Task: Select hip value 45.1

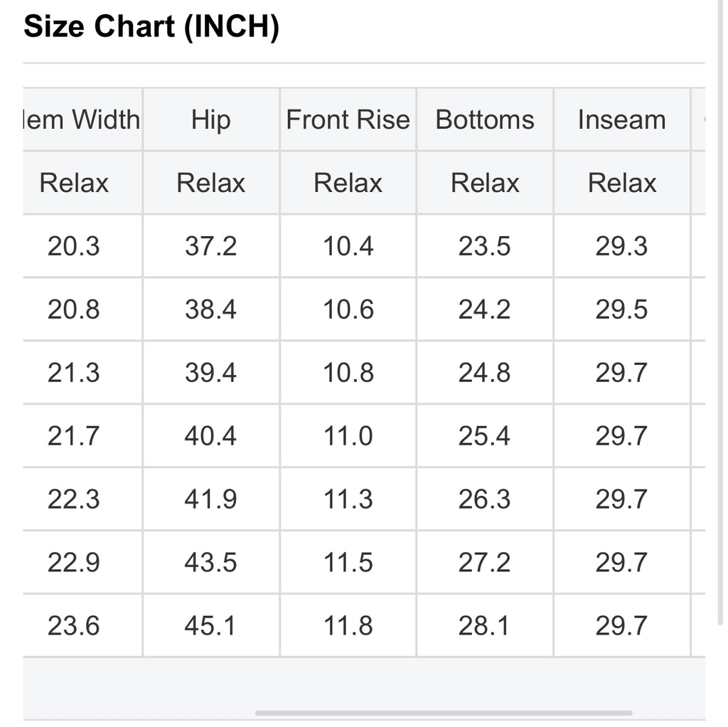Action: click(210, 625)
